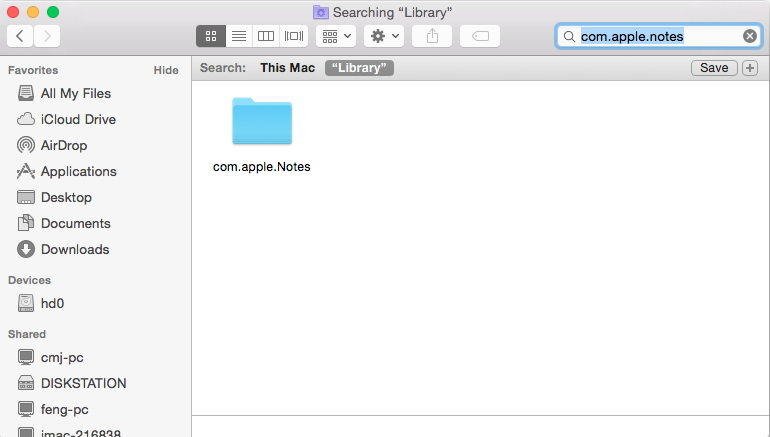This screenshot has height=437, width=770.
Task: Minimize the window with yellow button
Action: click(x=33, y=12)
